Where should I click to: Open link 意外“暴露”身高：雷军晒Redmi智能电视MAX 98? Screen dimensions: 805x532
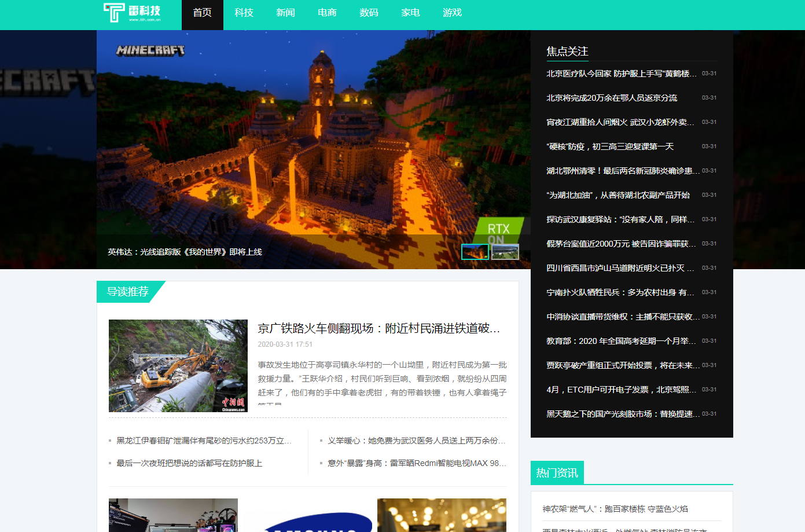tap(417, 463)
